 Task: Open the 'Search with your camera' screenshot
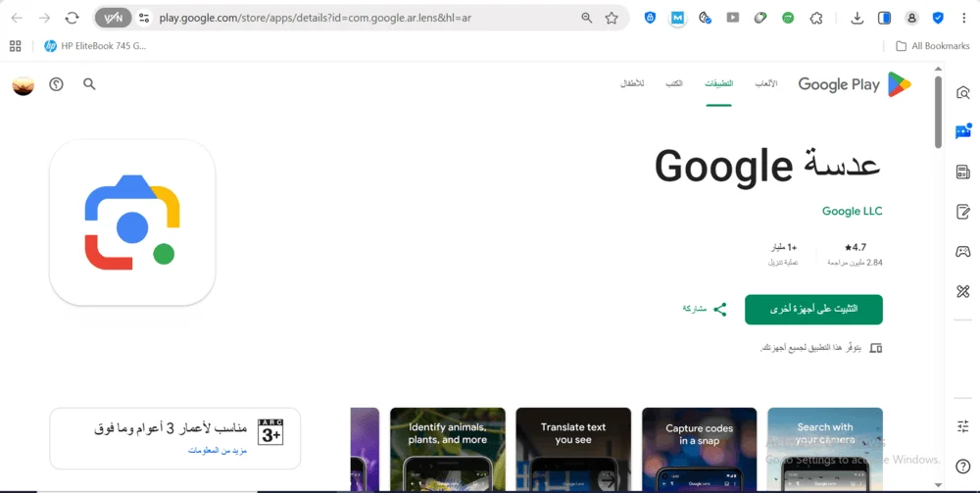(x=825, y=449)
